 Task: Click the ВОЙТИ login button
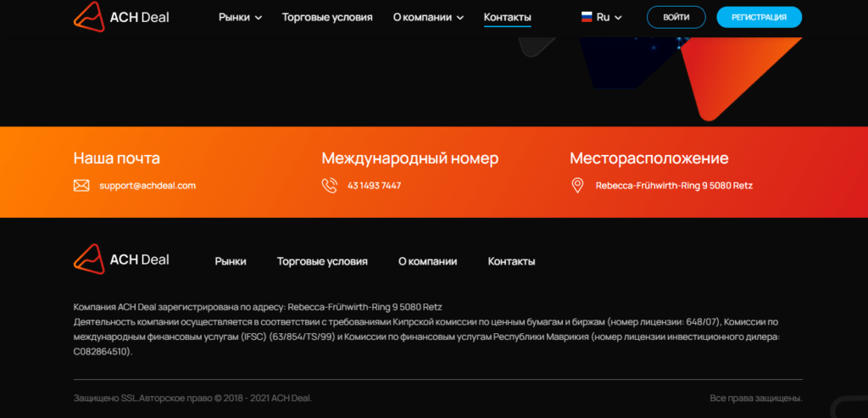676,17
